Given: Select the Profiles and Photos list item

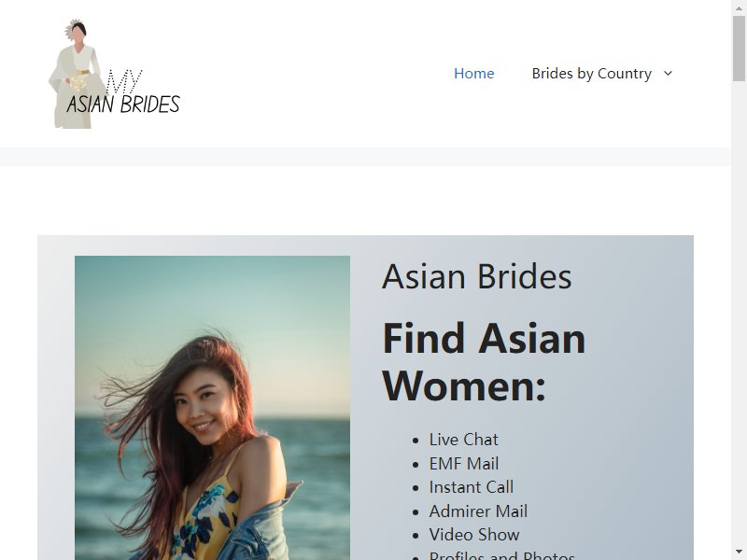Looking at the screenshot, I should (x=502, y=554).
